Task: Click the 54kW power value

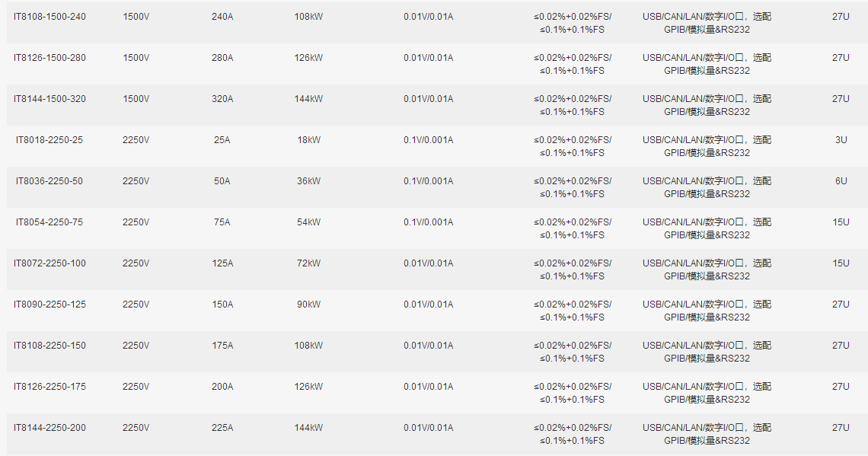Action: (x=308, y=222)
